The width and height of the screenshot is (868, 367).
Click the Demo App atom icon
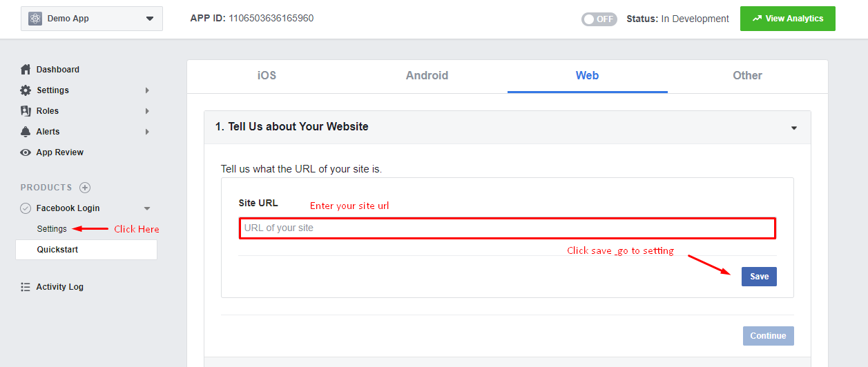[x=35, y=19]
